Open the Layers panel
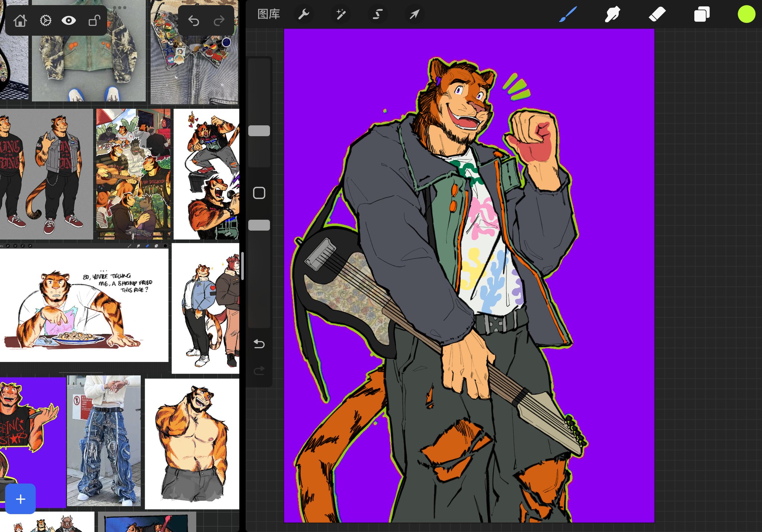 click(702, 14)
